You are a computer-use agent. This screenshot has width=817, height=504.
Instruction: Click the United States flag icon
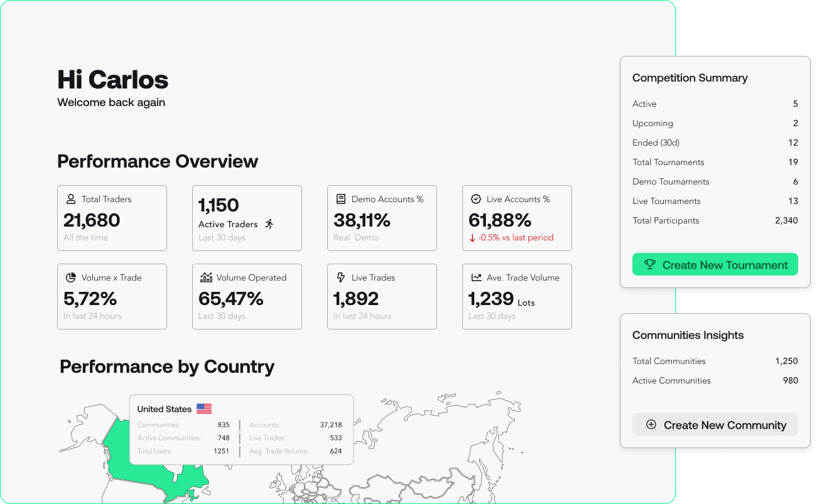pos(204,409)
